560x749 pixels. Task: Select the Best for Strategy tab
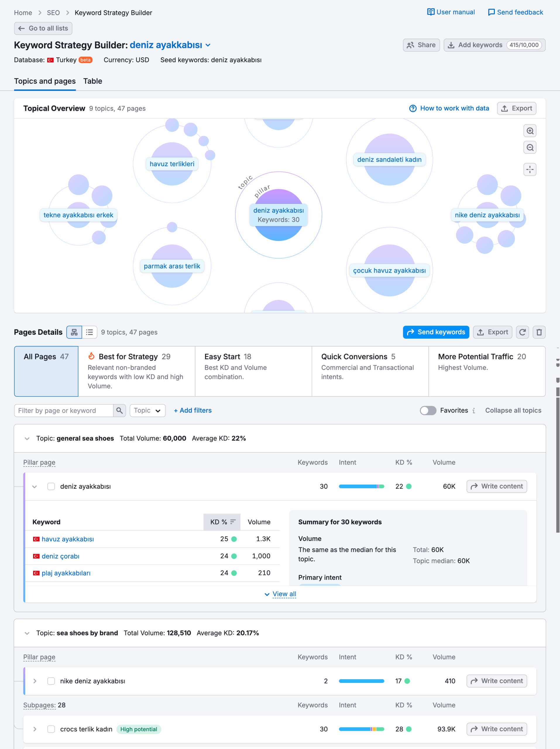tap(136, 371)
